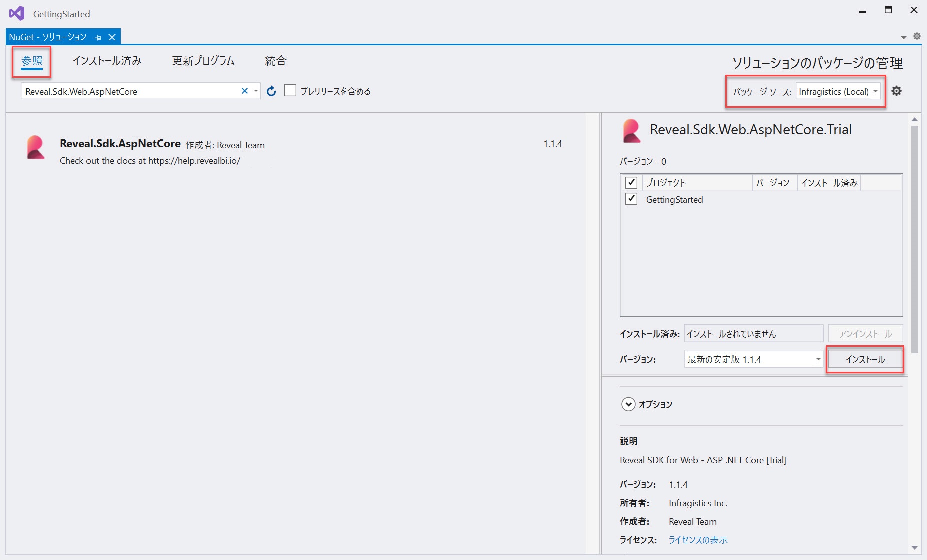Image resolution: width=927 pixels, height=560 pixels.
Task: Click the details panel vertical scrollbar
Action: tap(914, 240)
